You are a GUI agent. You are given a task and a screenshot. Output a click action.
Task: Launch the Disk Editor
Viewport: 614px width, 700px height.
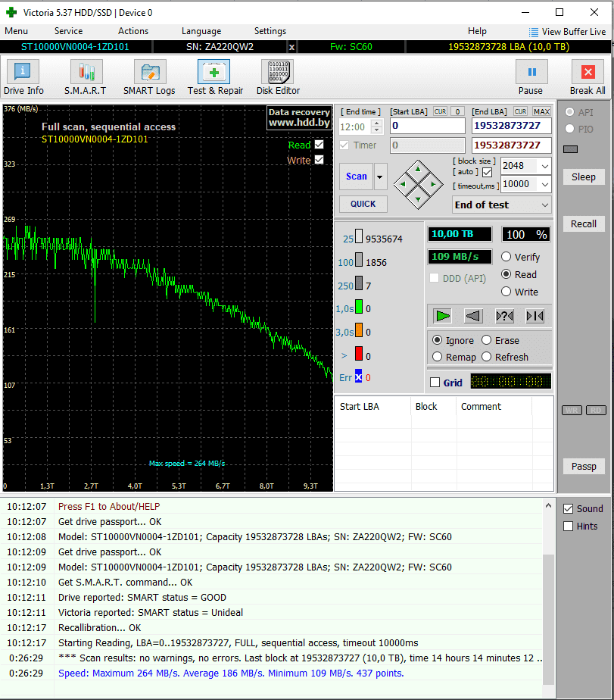tap(278, 77)
